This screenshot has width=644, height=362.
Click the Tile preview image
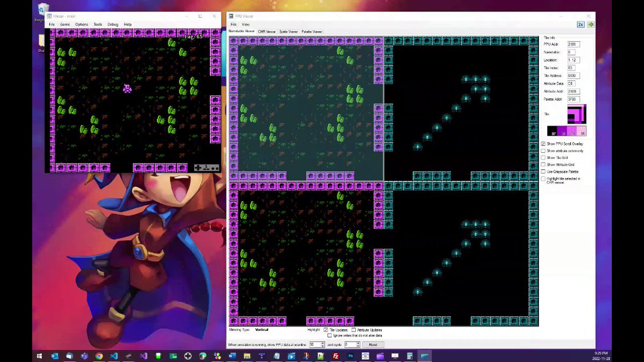[x=577, y=114]
